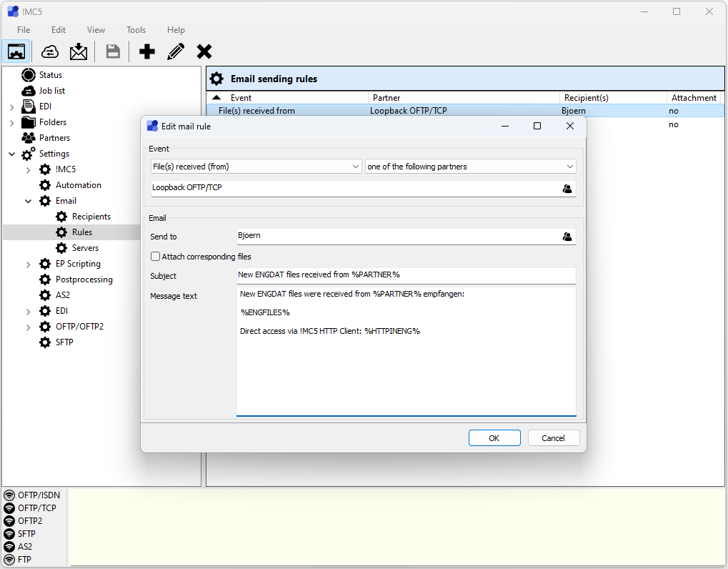
Task: Collapse the Email settings node
Action: pyautogui.click(x=29, y=201)
